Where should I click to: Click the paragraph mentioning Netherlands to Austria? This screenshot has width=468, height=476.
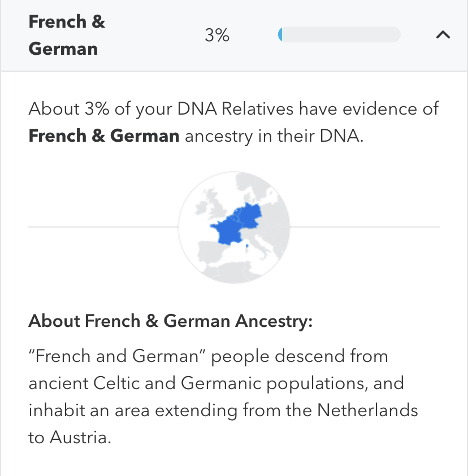[x=223, y=397]
